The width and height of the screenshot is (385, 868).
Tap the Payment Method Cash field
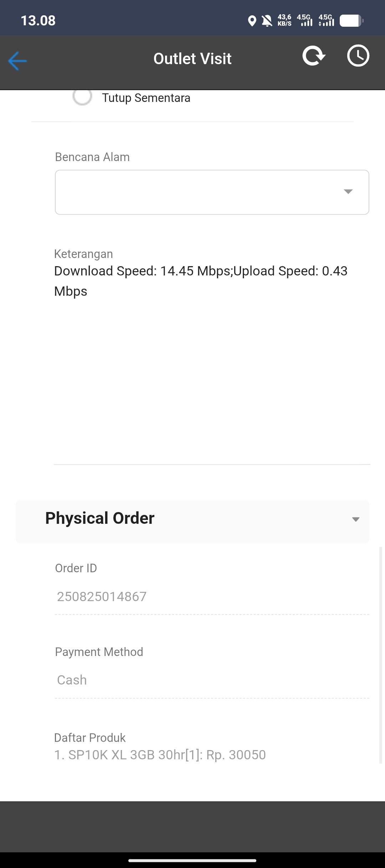212,680
